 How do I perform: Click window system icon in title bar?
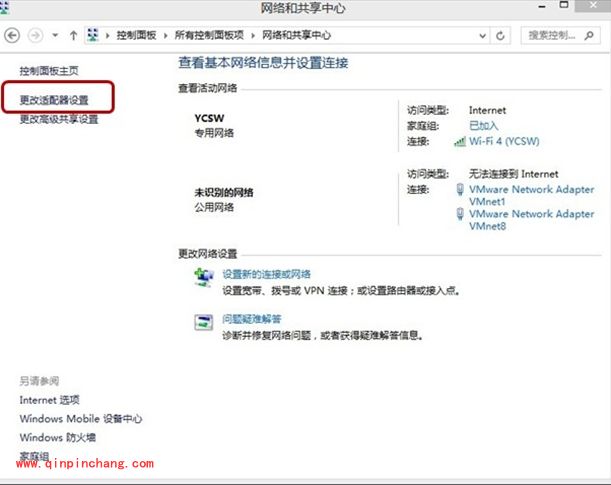pos(4,7)
